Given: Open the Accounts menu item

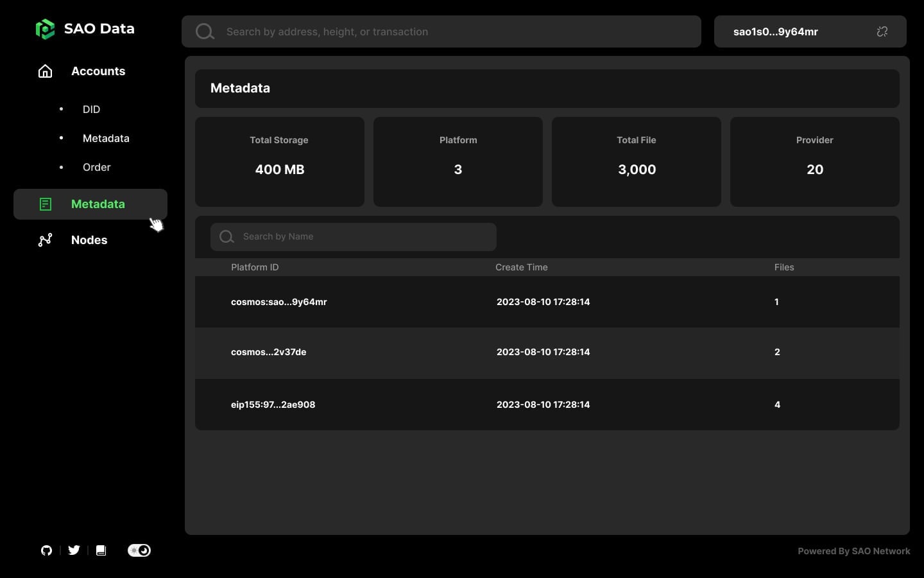Looking at the screenshot, I should (x=98, y=71).
